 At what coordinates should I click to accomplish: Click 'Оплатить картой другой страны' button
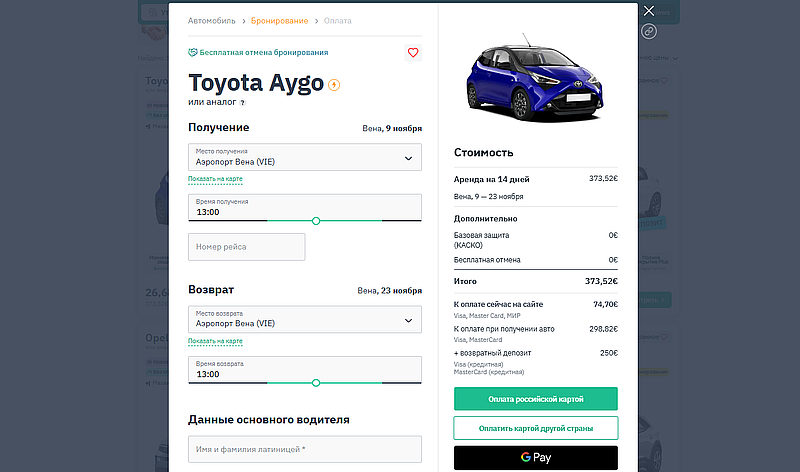pos(536,428)
